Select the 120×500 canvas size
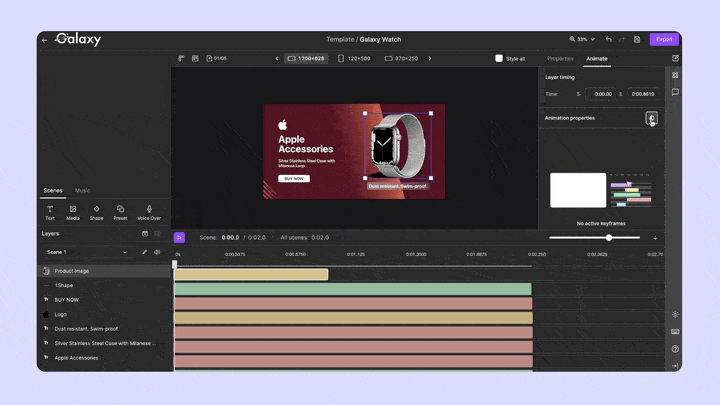 click(x=354, y=58)
